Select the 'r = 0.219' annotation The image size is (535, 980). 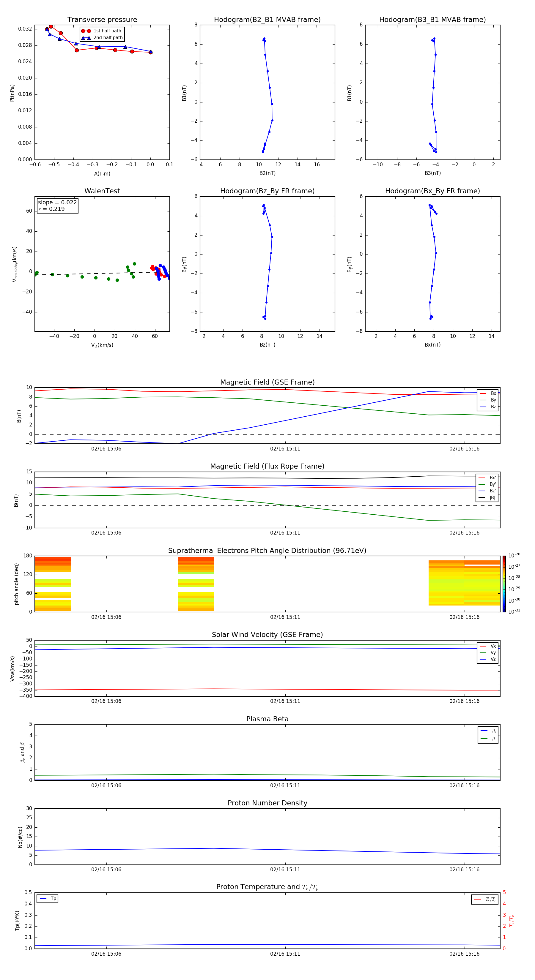pos(51,209)
